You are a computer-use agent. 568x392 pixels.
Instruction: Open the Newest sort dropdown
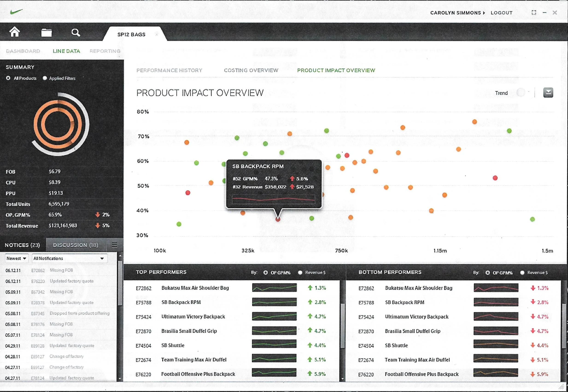click(x=16, y=258)
